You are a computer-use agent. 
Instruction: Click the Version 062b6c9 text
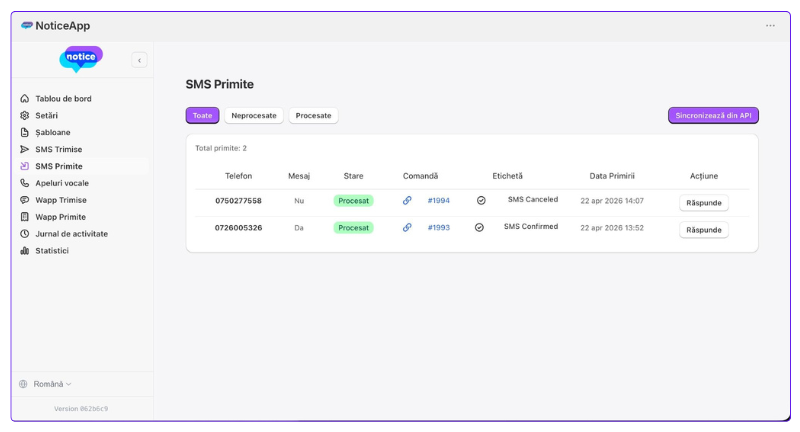pyautogui.click(x=81, y=409)
